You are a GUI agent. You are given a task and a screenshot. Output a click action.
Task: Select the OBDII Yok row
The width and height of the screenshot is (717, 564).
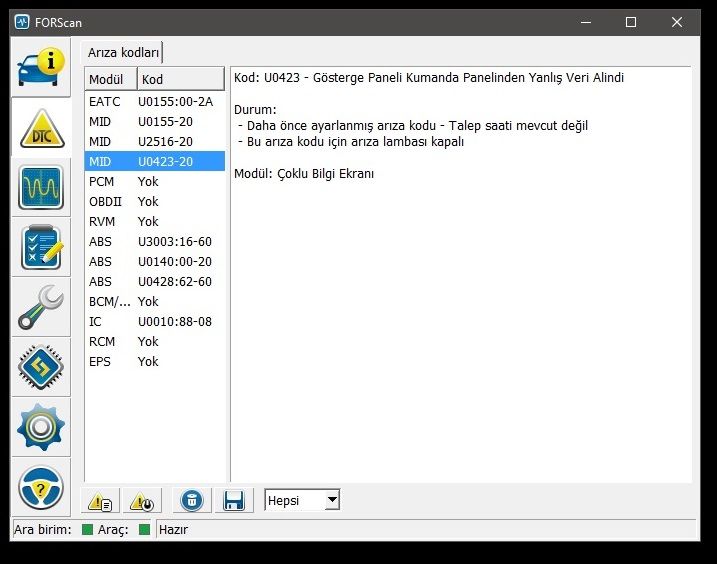coord(155,202)
